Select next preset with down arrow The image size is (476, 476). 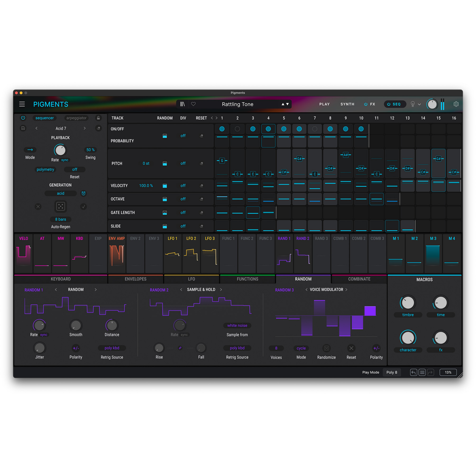coord(287,104)
